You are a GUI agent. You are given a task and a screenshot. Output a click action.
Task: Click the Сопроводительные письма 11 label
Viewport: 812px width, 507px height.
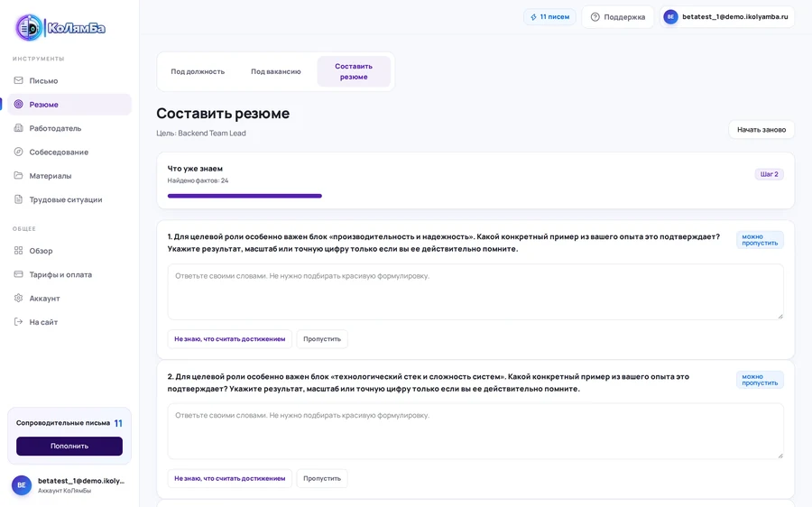tap(69, 423)
